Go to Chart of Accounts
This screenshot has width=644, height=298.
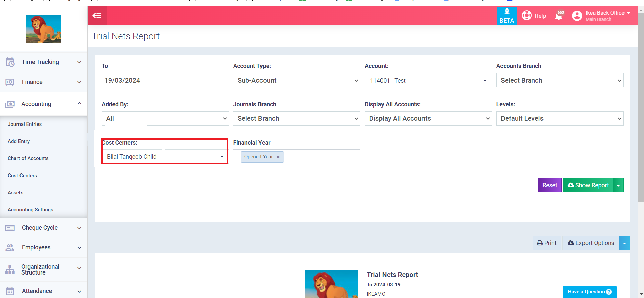28,158
